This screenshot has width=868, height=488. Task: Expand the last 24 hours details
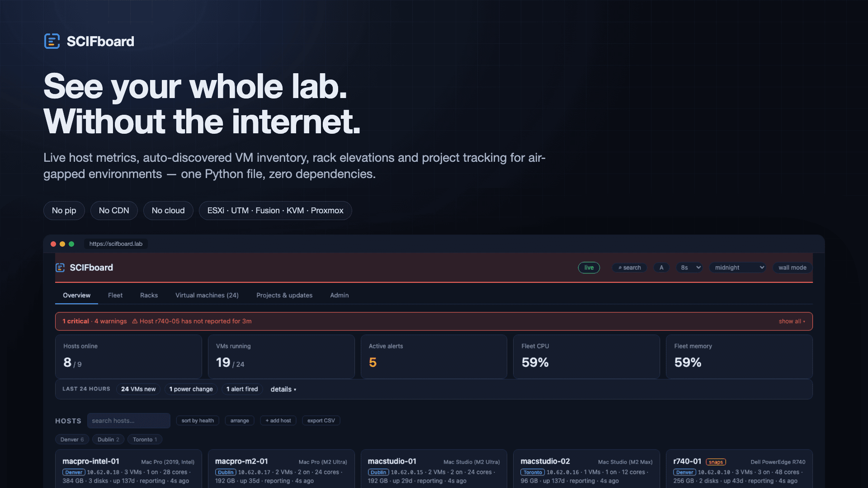283,389
